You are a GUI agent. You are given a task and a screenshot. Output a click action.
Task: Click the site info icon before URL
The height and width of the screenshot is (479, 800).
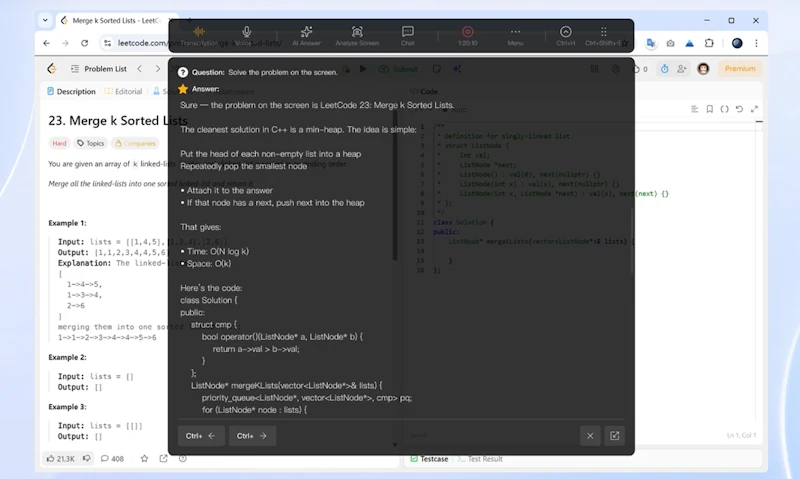pos(107,43)
